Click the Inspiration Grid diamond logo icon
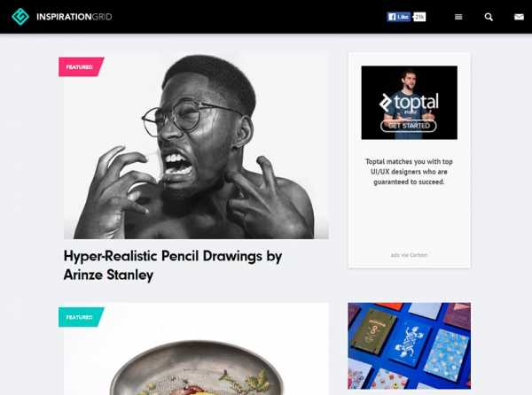 pos(20,17)
